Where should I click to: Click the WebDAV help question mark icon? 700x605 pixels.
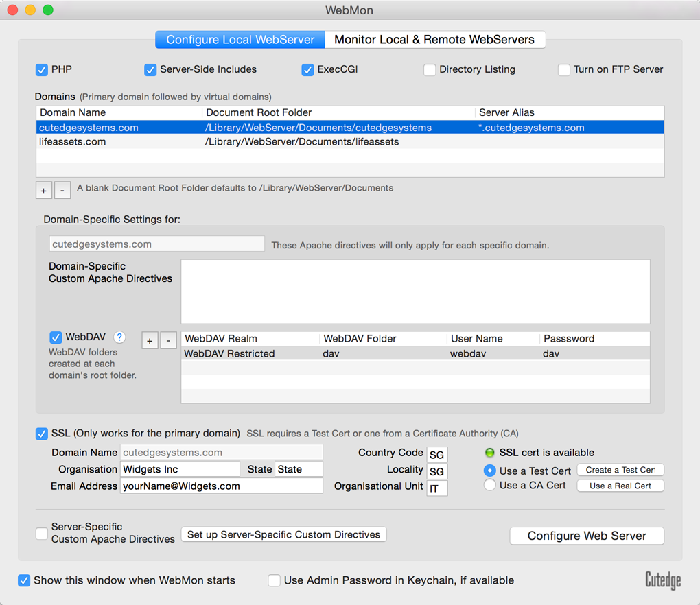tap(119, 337)
